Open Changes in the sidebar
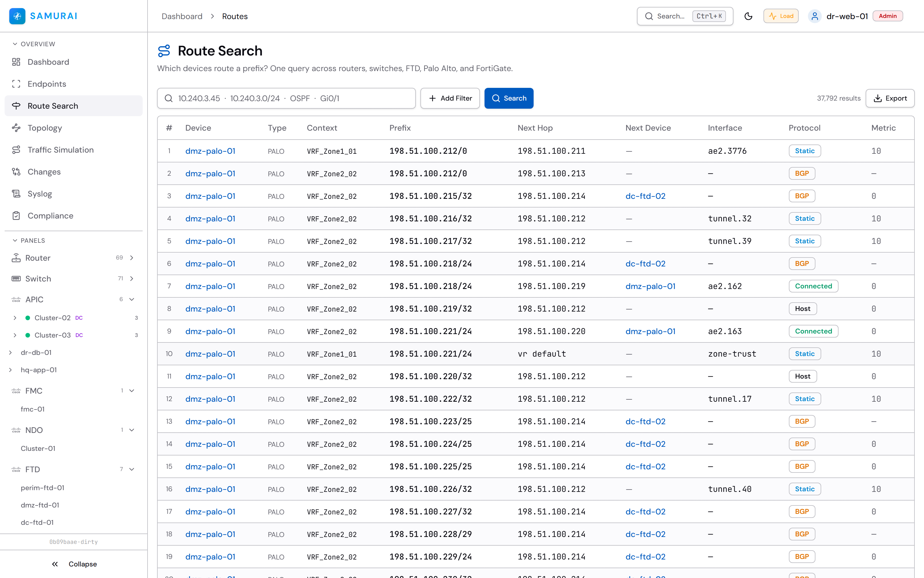 (73, 172)
